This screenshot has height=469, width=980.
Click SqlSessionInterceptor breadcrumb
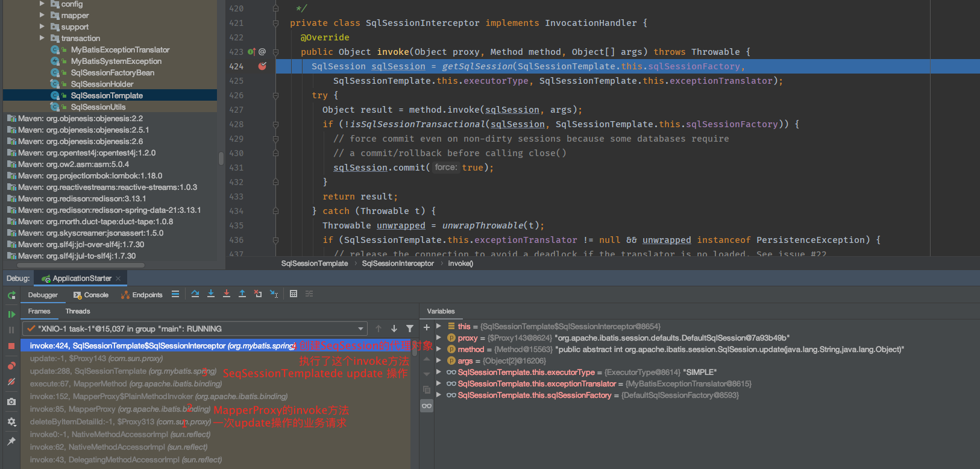tap(398, 263)
